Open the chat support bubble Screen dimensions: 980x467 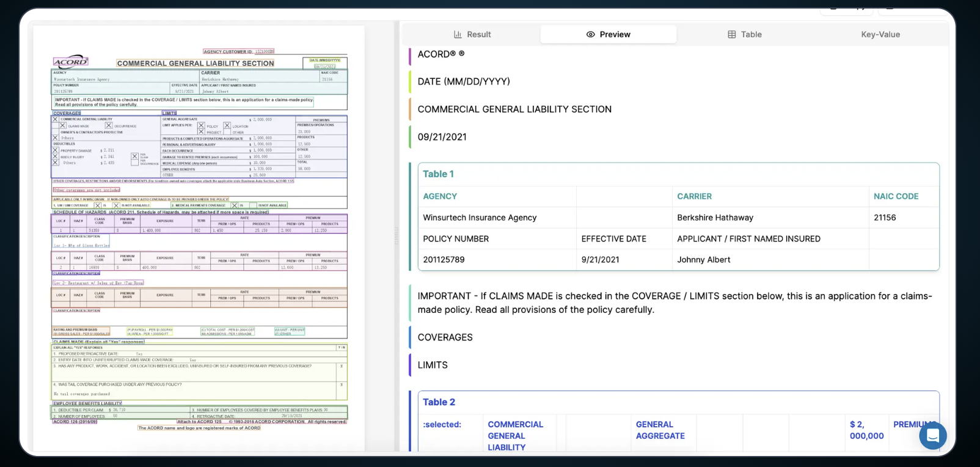tap(933, 436)
